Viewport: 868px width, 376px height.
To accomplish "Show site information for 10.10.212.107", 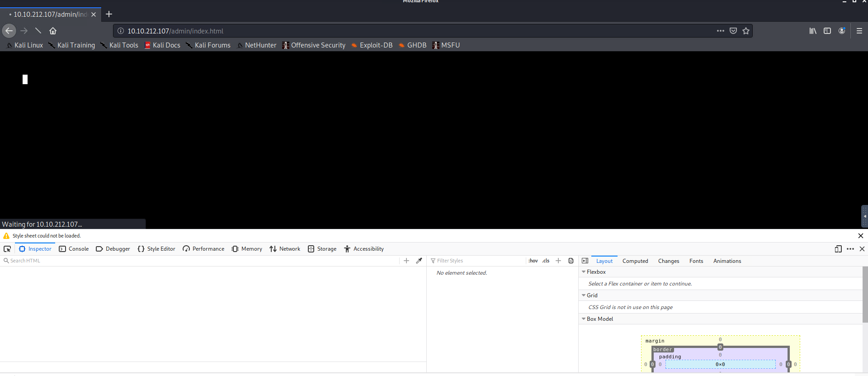I will (x=121, y=31).
